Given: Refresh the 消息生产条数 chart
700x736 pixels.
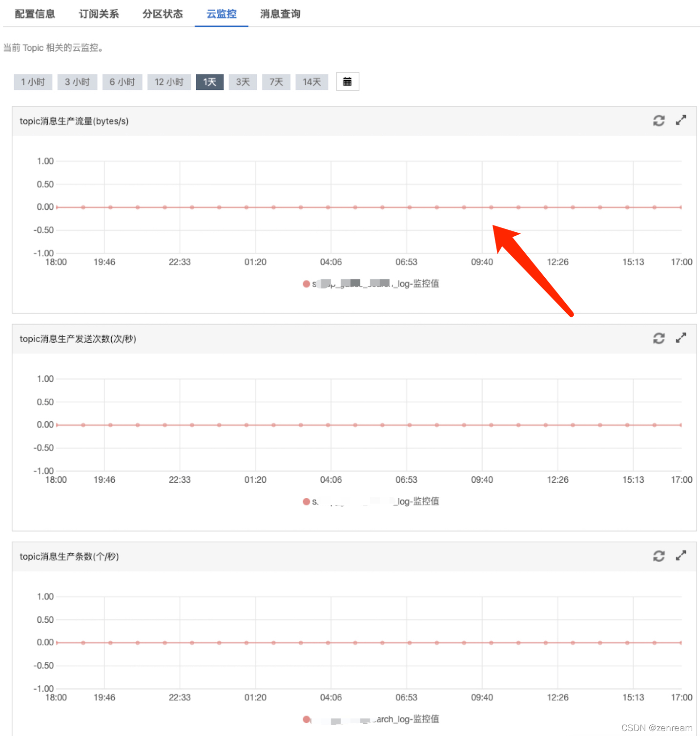Looking at the screenshot, I should coord(659,556).
